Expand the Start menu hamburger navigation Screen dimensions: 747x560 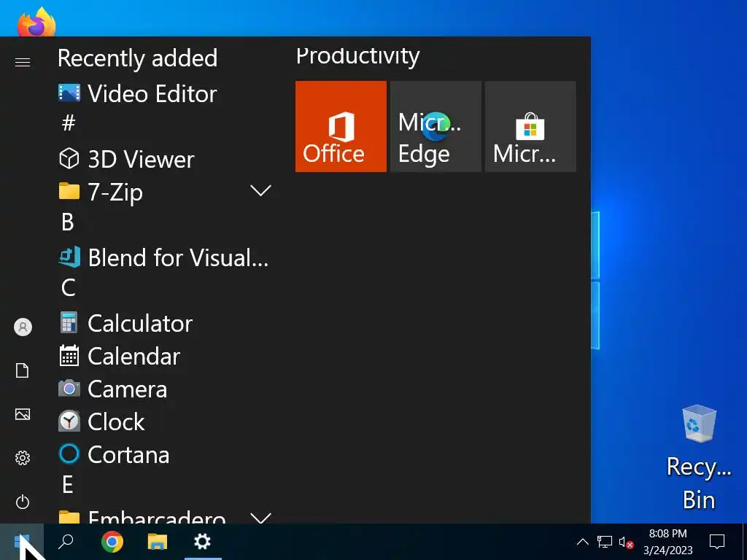[x=23, y=63]
